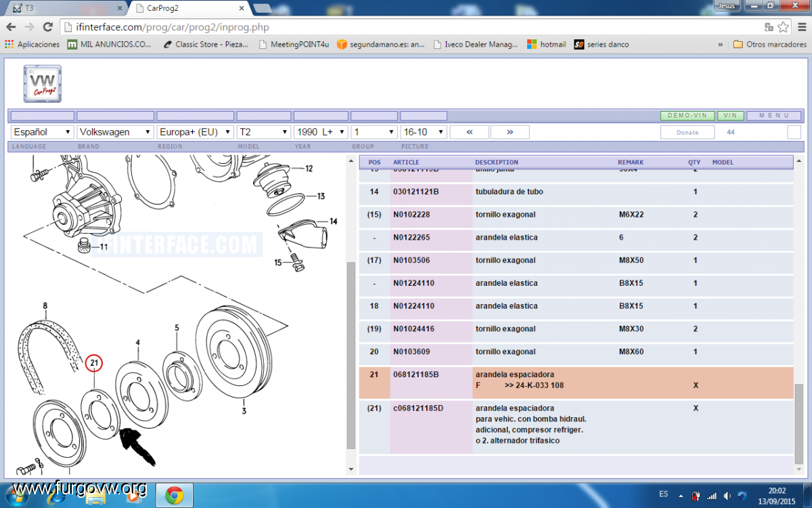Close the T3 tab

119,7
